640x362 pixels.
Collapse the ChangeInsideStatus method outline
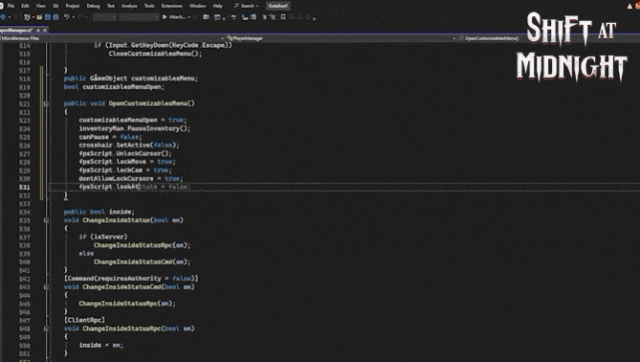pos(46,220)
